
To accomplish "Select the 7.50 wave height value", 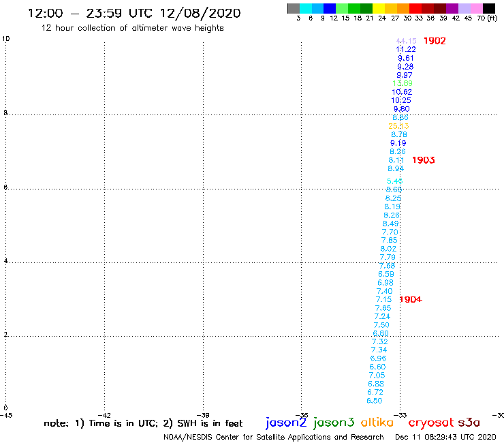I will point(381,325).
